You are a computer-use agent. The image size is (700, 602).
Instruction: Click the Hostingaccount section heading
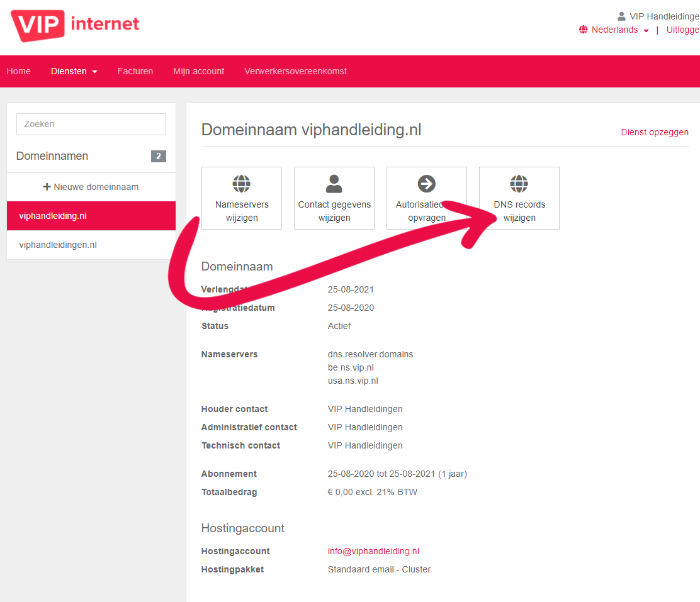pyautogui.click(x=243, y=528)
